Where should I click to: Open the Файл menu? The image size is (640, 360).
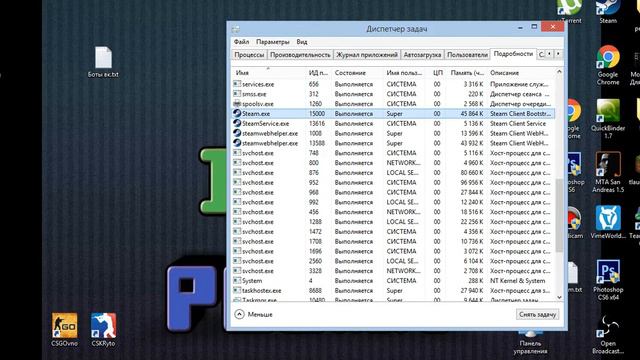click(241, 42)
